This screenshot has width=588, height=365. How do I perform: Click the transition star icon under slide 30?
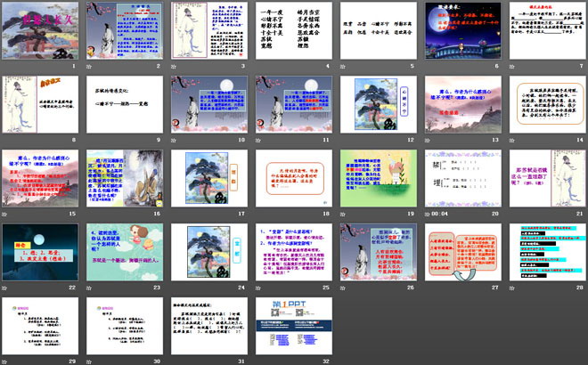click(x=89, y=361)
